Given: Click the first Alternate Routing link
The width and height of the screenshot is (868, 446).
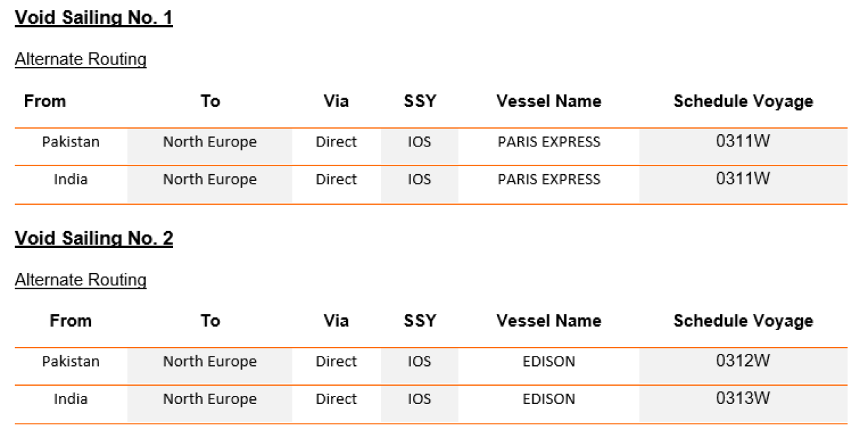Looking at the screenshot, I should (81, 60).
